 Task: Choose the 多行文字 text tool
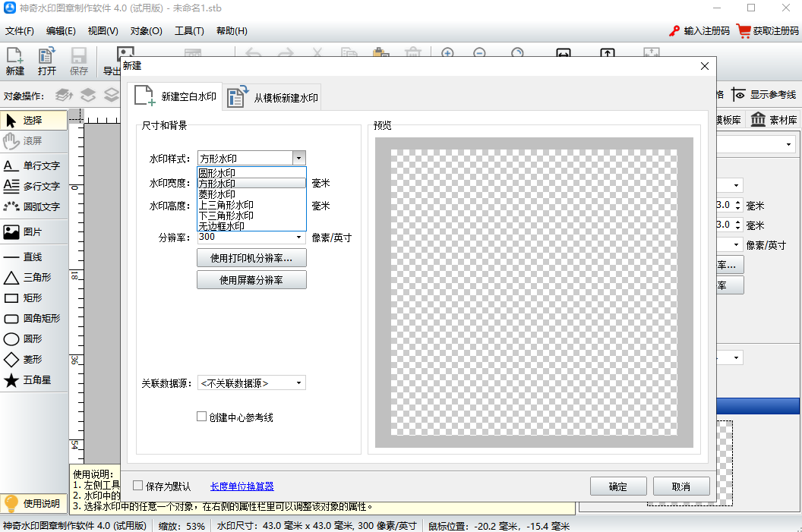pos(33,186)
